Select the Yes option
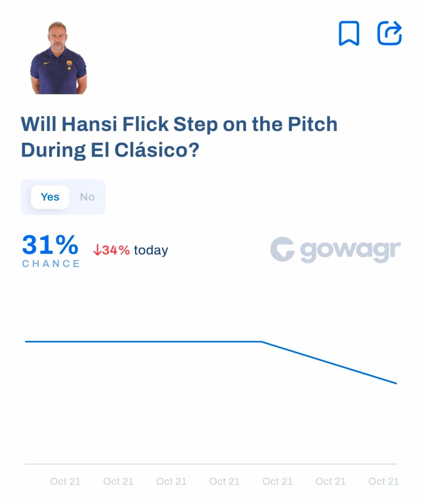 point(50,197)
